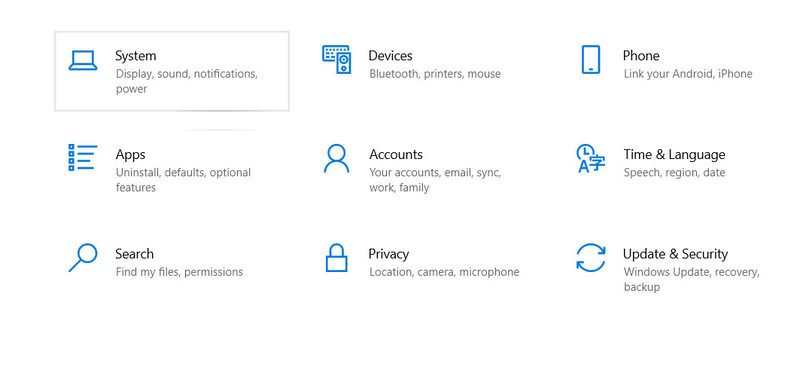The height and width of the screenshot is (373, 800).
Task: Click the Privacy padlock icon
Action: click(337, 257)
